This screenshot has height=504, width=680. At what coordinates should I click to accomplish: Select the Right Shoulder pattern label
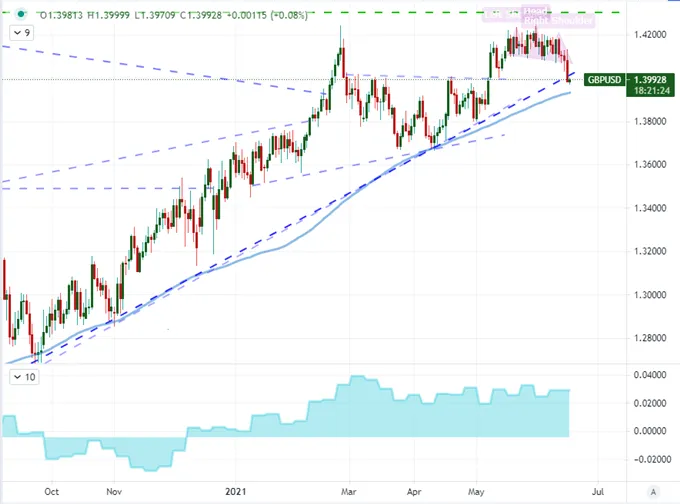558,20
